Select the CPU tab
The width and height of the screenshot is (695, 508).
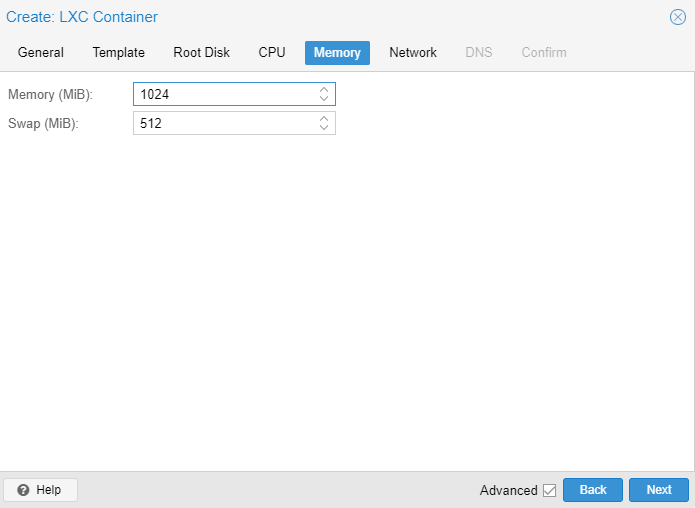pyautogui.click(x=272, y=53)
